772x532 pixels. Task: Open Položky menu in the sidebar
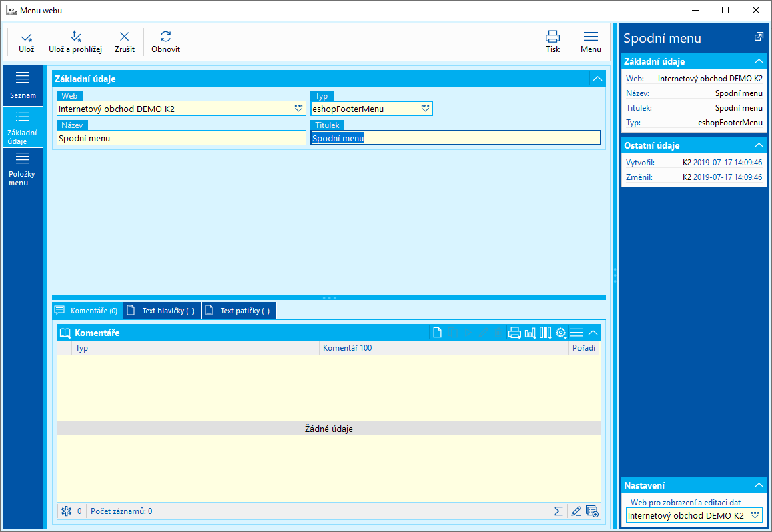click(23, 168)
